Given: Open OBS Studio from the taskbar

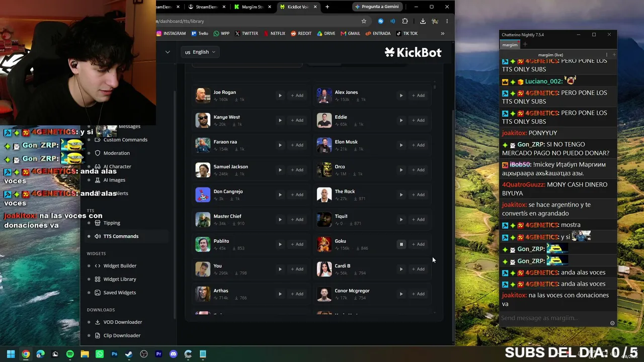Looking at the screenshot, I should pos(144,354).
